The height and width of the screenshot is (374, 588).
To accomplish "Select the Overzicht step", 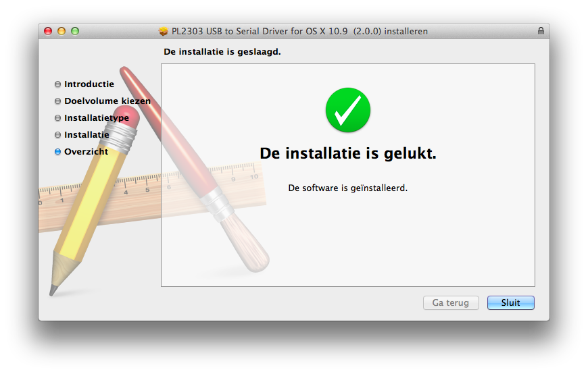I will [x=86, y=151].
